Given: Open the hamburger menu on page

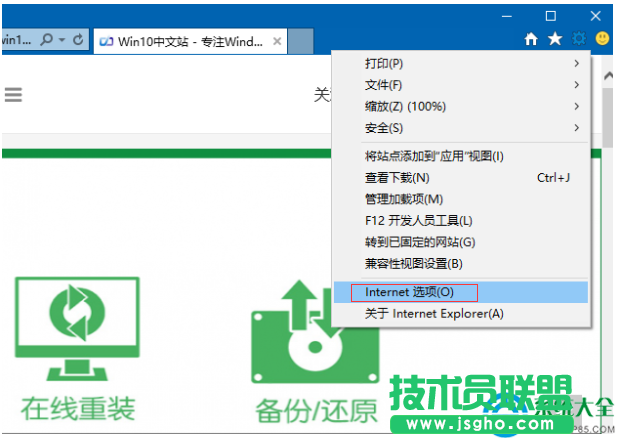Looking at the screenshot, I should pyautogui.click(x=13, y=94).
